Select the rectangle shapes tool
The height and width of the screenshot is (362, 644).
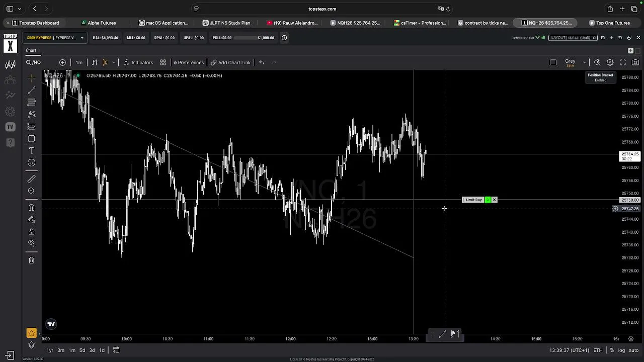(x=31, y=139)
